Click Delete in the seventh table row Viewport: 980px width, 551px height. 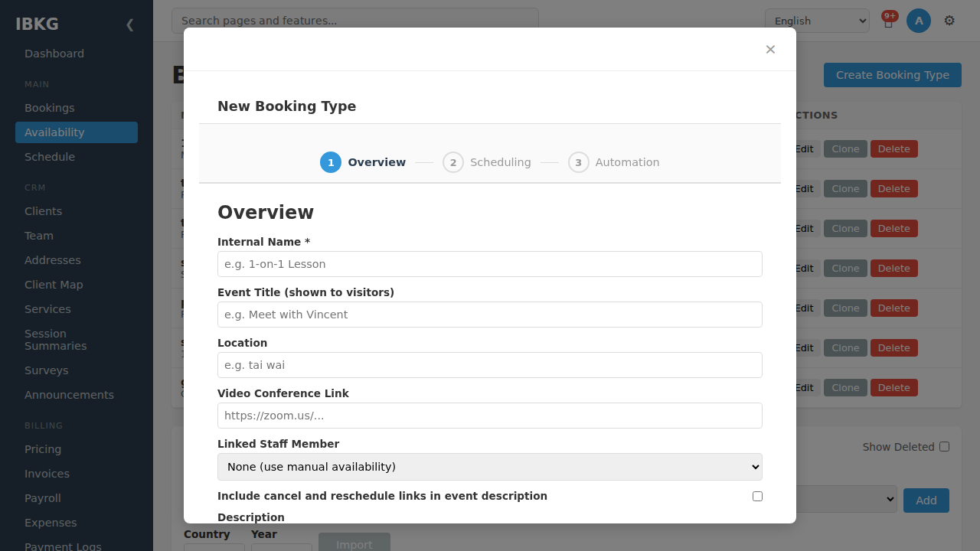tap(893, 388)
